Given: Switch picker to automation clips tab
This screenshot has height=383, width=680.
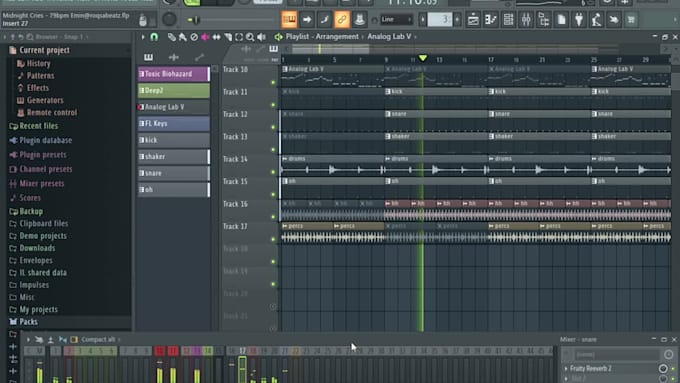Looking at the screenshot, I should coord(199,57).
